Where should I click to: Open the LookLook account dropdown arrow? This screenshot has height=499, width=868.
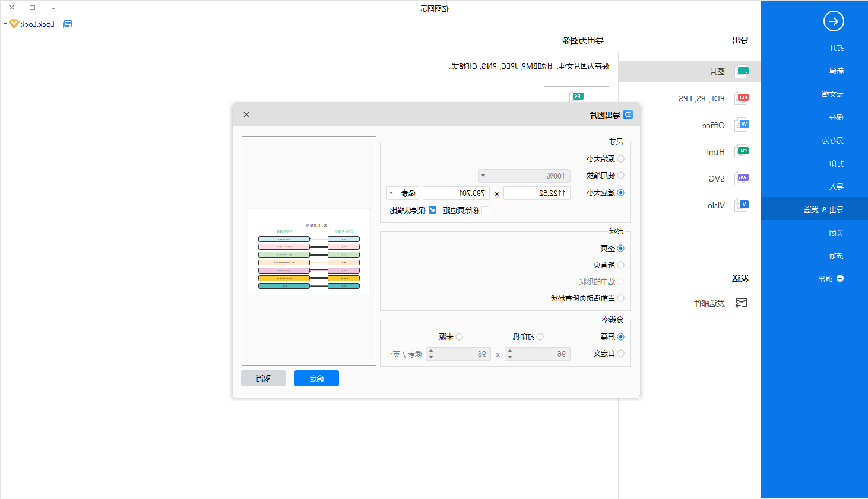coord(5,24)
